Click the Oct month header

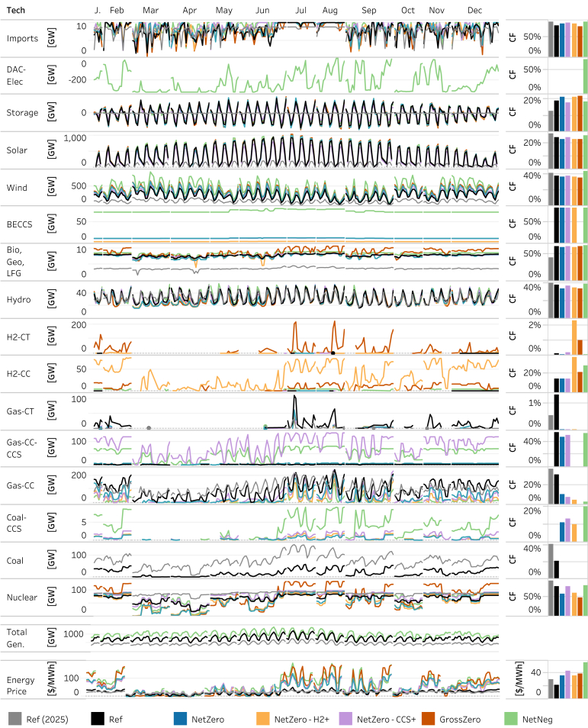pos(408,10)
